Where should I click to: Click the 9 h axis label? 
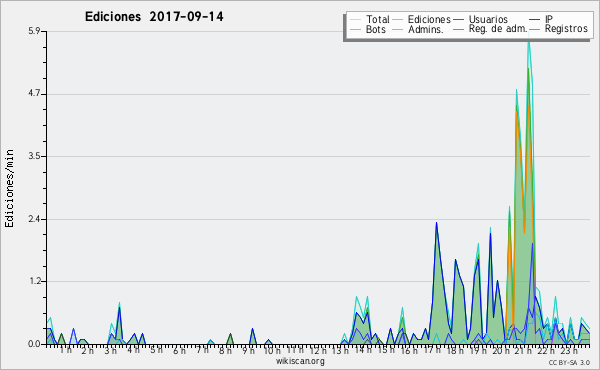(x=248, y=350)
